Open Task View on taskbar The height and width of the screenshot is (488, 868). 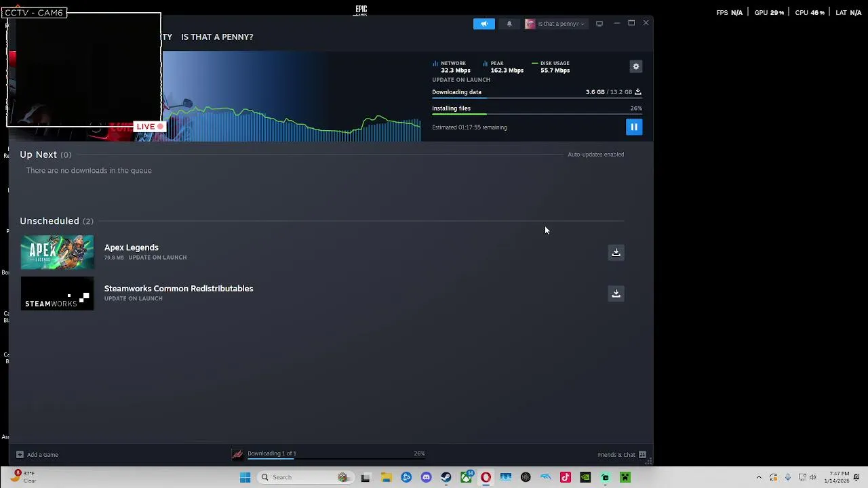(x=366, y=477)
